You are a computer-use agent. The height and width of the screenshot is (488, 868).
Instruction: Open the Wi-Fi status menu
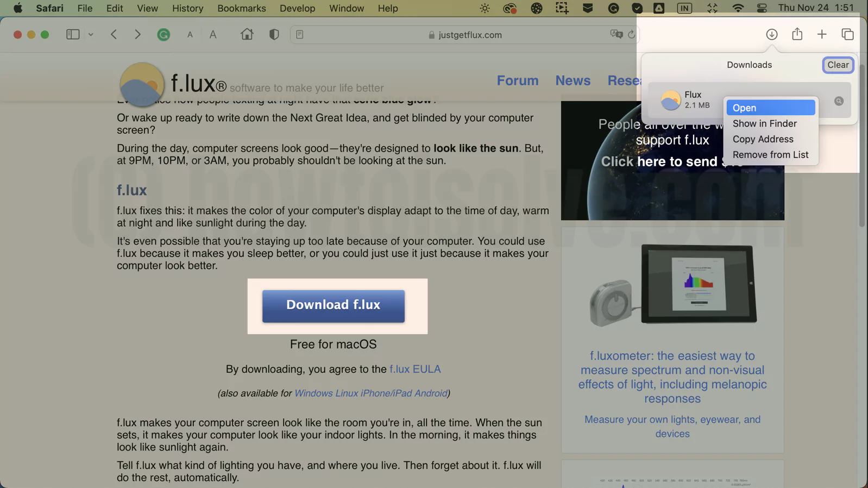tap(738, 8)
